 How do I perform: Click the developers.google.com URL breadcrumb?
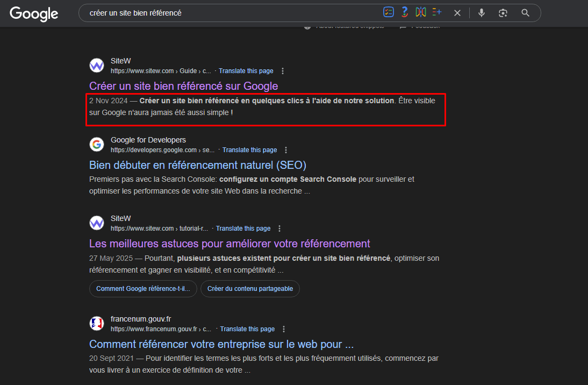pyautogui.click(x=162, y=150)
